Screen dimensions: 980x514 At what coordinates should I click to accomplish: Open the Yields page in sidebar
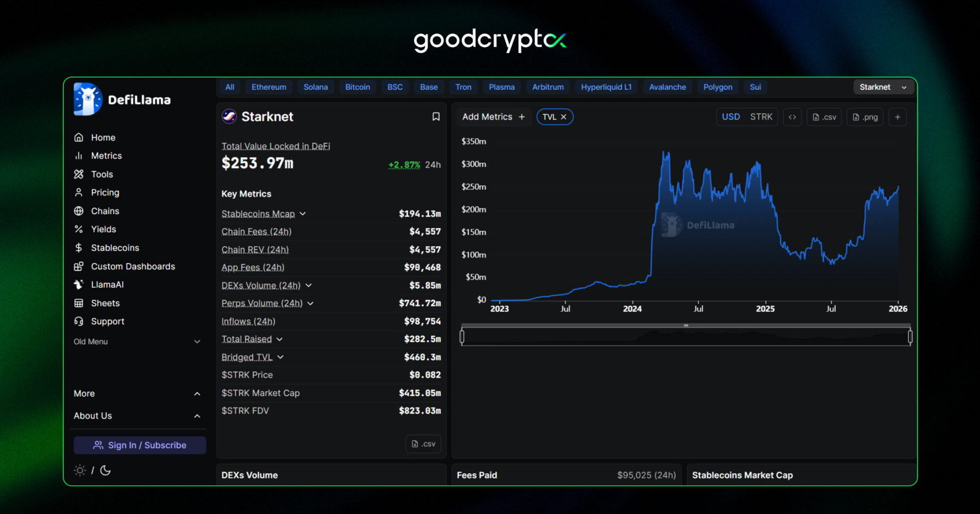click(103, 229)
